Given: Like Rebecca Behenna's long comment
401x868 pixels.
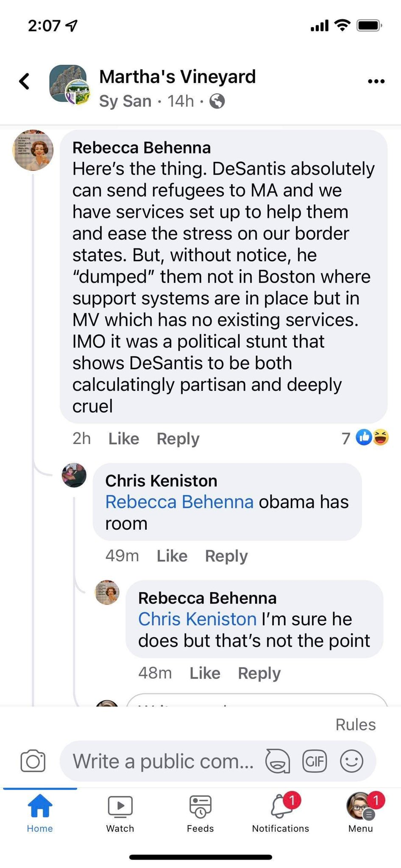Looking at the screenshot, I should 124,439.
